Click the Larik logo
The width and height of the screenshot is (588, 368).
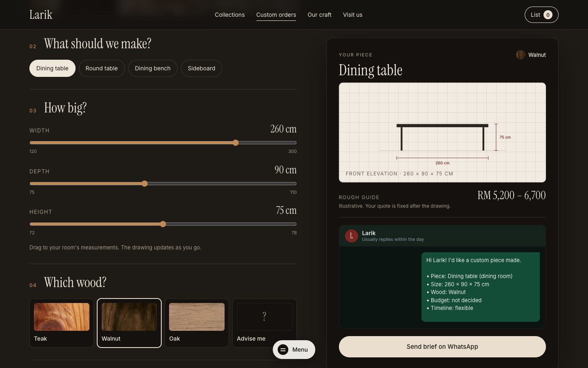[x=41, y=15]
